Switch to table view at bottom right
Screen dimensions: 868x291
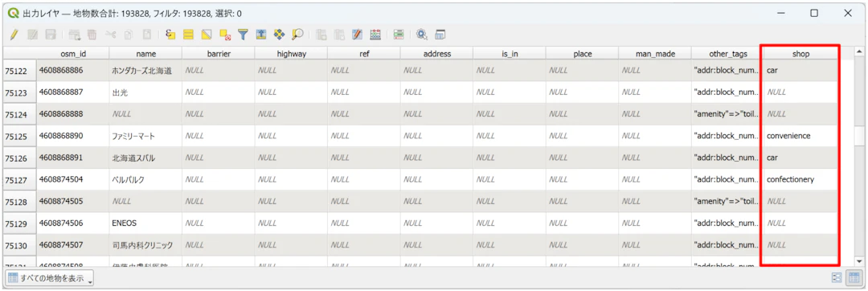(x=854, y=277)
